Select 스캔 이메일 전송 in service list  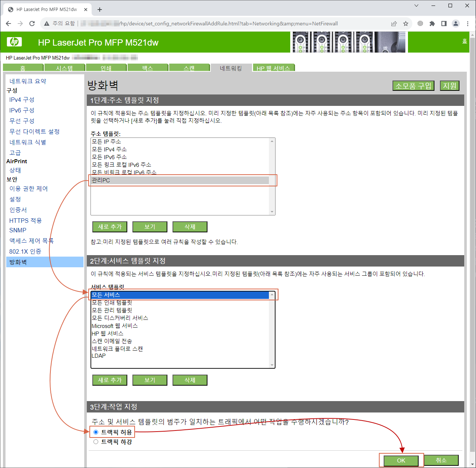(180, 341)
